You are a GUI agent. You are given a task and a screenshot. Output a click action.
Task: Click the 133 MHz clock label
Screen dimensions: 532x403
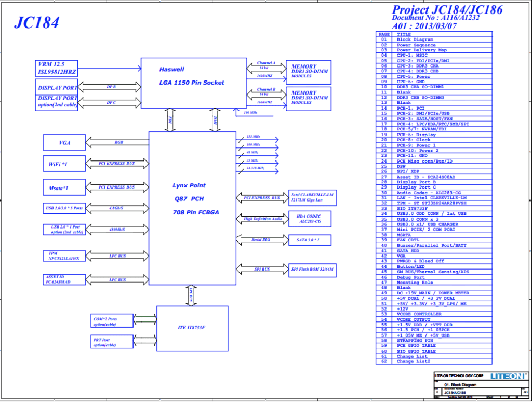pyautogui.click(x=253, y=137)
